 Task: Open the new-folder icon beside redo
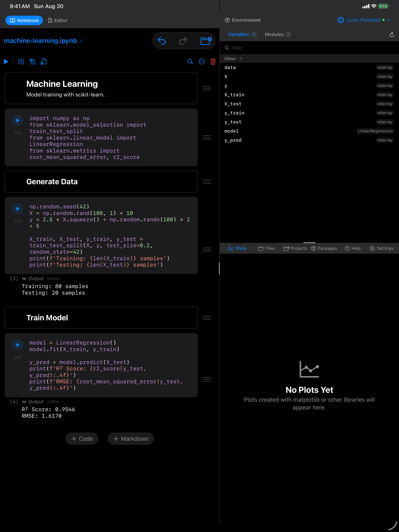[206, 41]
